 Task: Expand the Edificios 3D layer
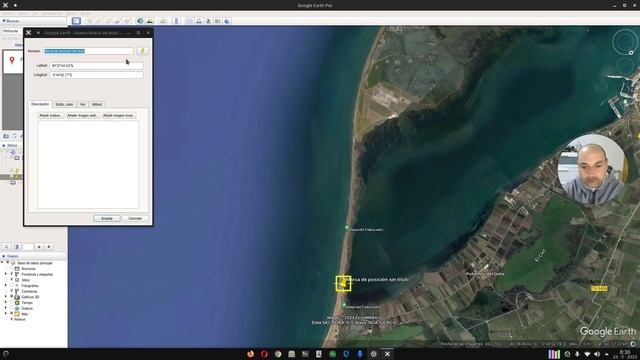[6, 297]
